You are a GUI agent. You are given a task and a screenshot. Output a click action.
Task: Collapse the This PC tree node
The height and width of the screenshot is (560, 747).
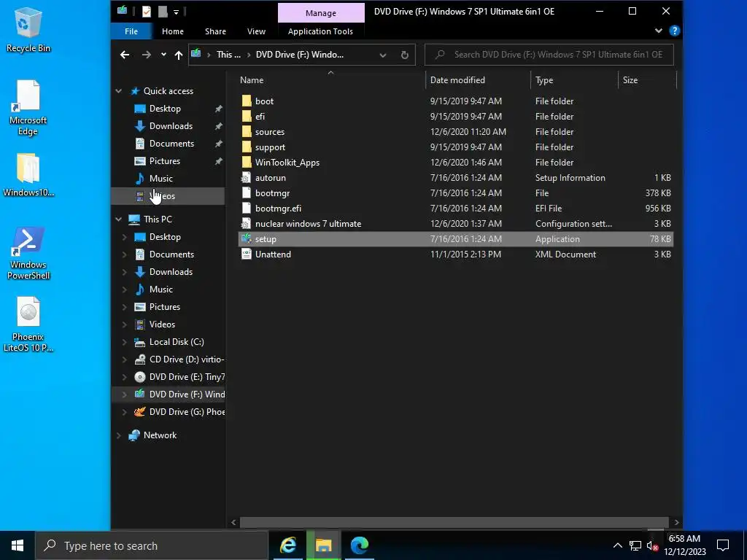pos(119,219)
